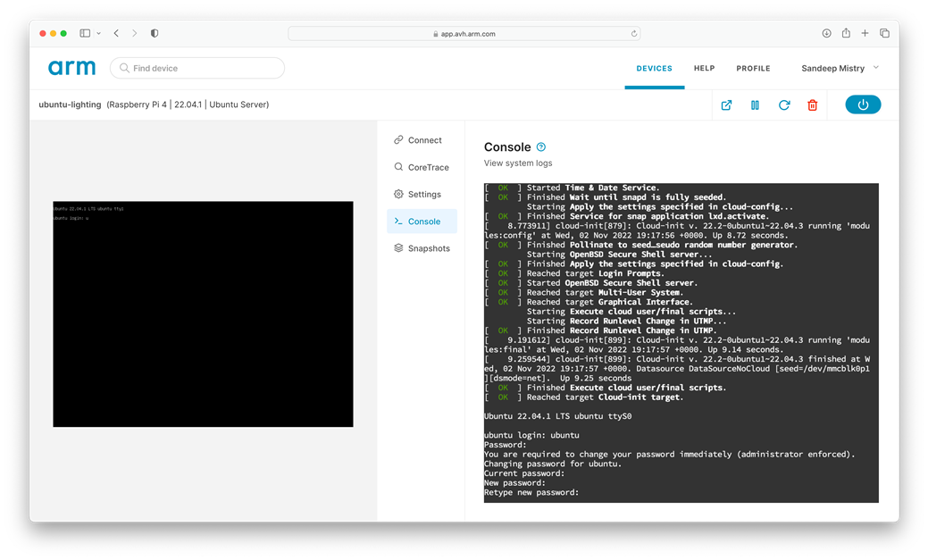Expand the sidebar dropdown chevron
This screenshot has height=560, width=928.
tap(98, 33)
